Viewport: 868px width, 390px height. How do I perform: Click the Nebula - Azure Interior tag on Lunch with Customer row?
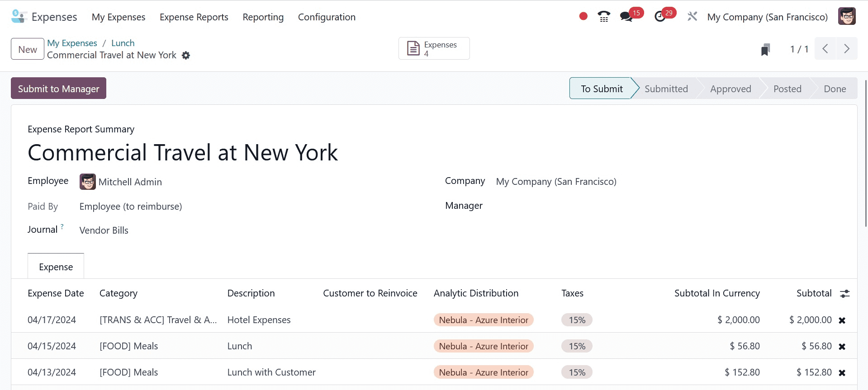coord(484,372)
